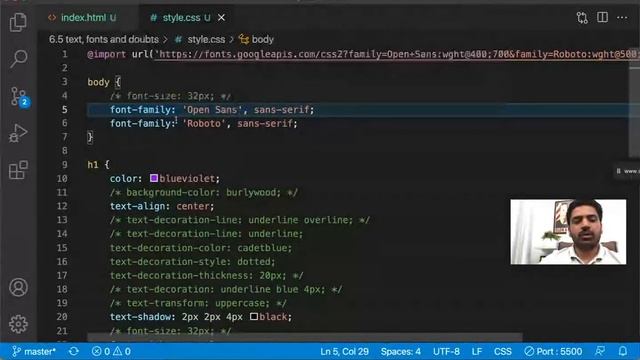Click the master branch indicator
The image size is (640, 360).
(34, 351)
